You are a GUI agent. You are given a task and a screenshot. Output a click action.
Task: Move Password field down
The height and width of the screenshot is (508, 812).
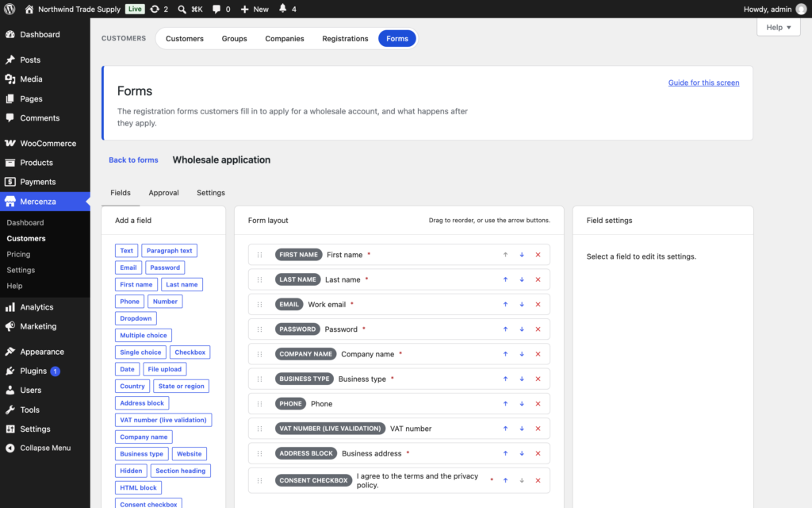[522, 329]
